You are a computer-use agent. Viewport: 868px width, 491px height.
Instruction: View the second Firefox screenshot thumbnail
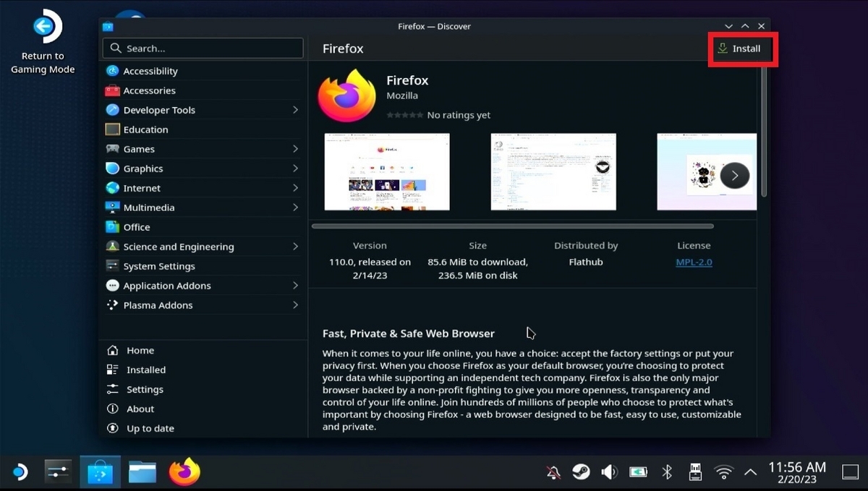pyautogui.click(x=553, y=171)
